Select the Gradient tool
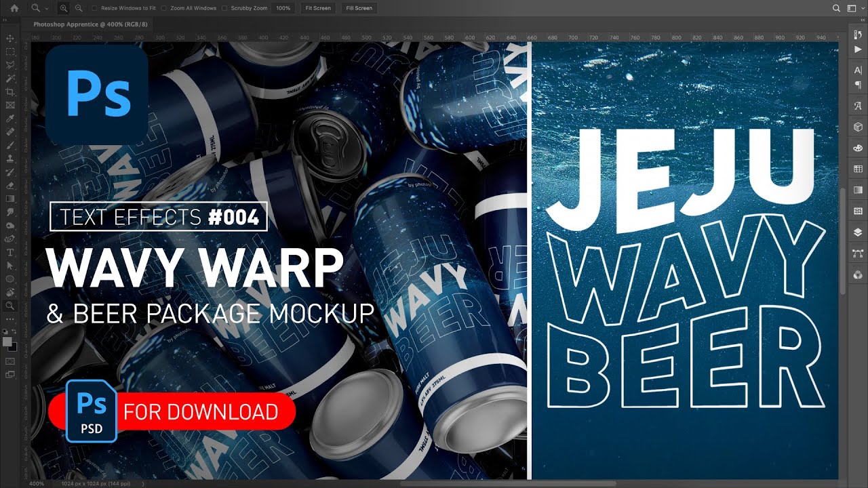The width and height of the screenshot is (868, 488). pyautogui.click(x=10, y=199)
